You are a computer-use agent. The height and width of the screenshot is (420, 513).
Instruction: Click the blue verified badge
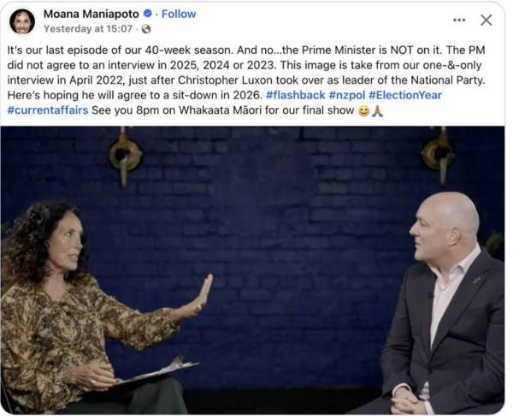[148, 14]
